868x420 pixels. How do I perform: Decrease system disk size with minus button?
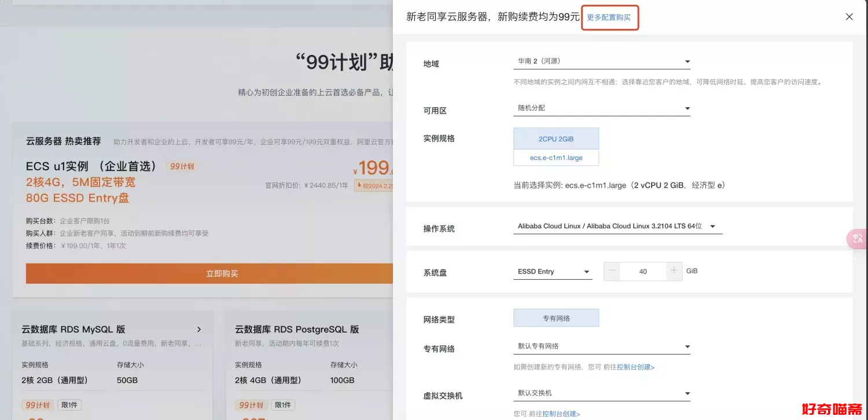612,271
